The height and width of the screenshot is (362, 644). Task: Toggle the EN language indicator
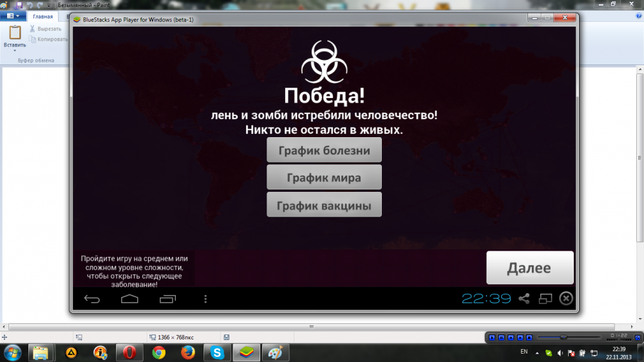coord(524,352)
